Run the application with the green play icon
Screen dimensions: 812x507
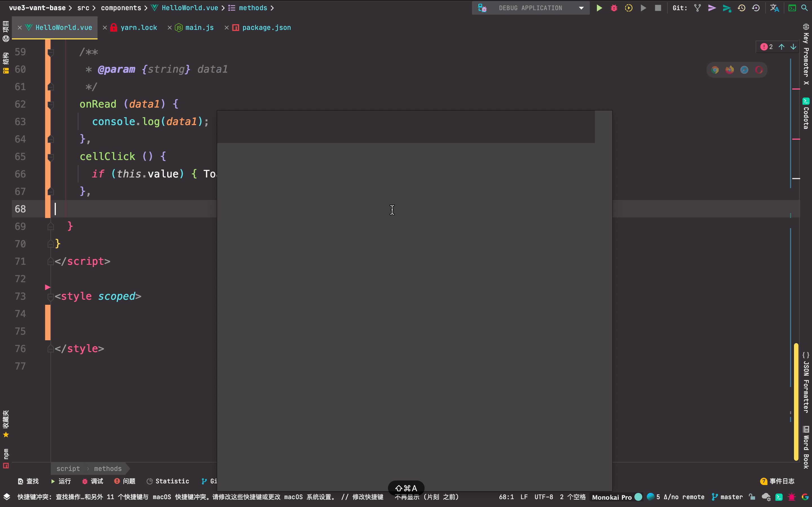(x=599, y=8)
